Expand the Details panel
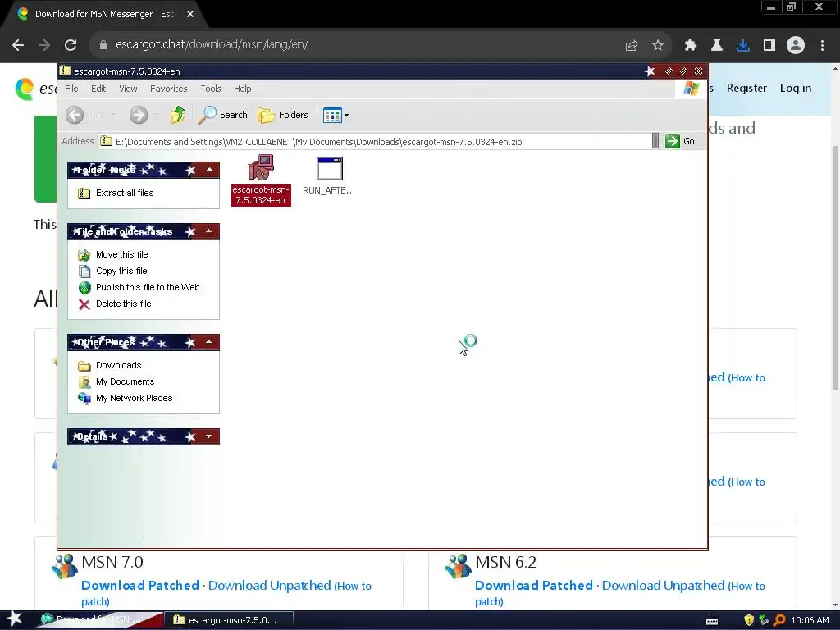 click(209, 436)
